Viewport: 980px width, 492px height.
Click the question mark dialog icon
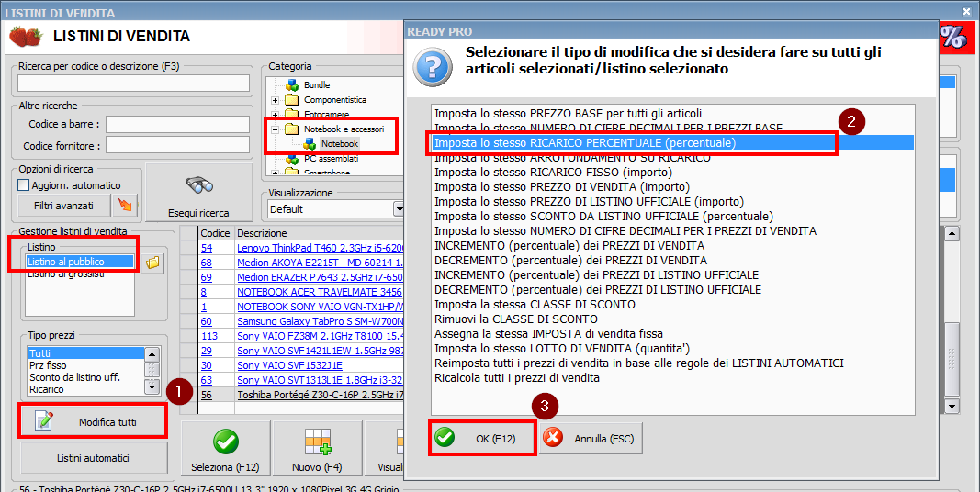[x=433, y=66]
